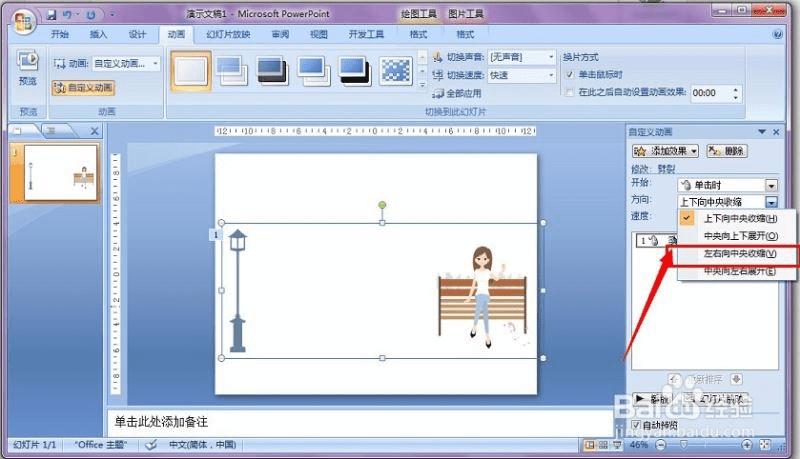The image size is (800, 459).
Task: Switch to the 幻灯片放映 Slide Show tab
Action: pos(228,34)
